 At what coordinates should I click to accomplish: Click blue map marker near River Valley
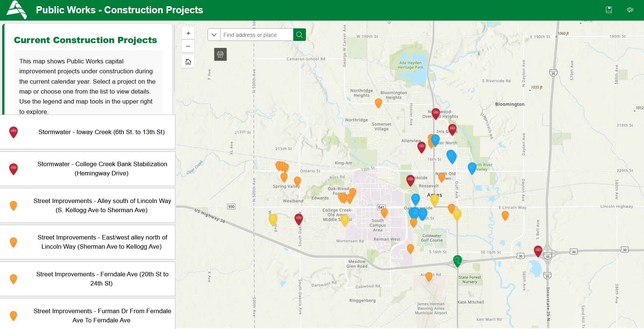point(472,168)
